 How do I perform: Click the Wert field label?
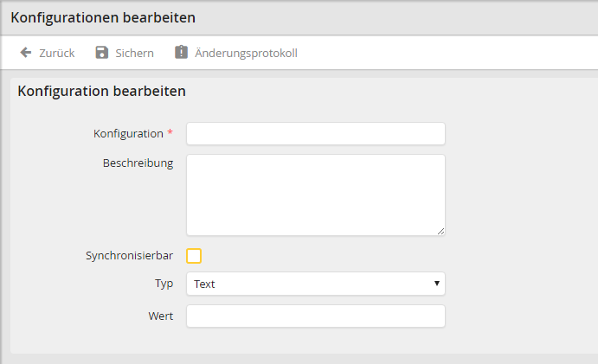click(x=160, y=316)
